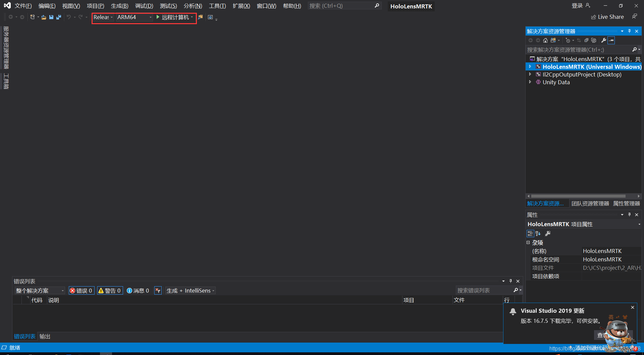Open the 远程计算机 debug target dropdown arrow
Screen dimensions: 644x355
[x=192, y=17]
